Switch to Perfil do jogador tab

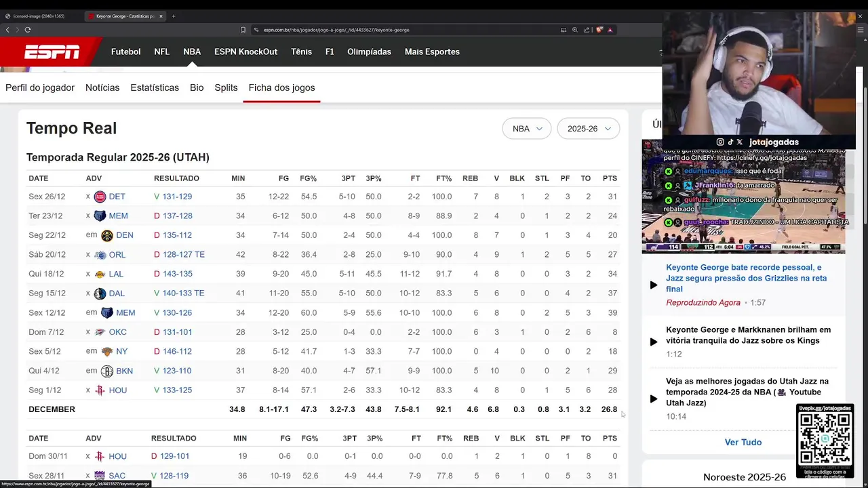point(40,87)
